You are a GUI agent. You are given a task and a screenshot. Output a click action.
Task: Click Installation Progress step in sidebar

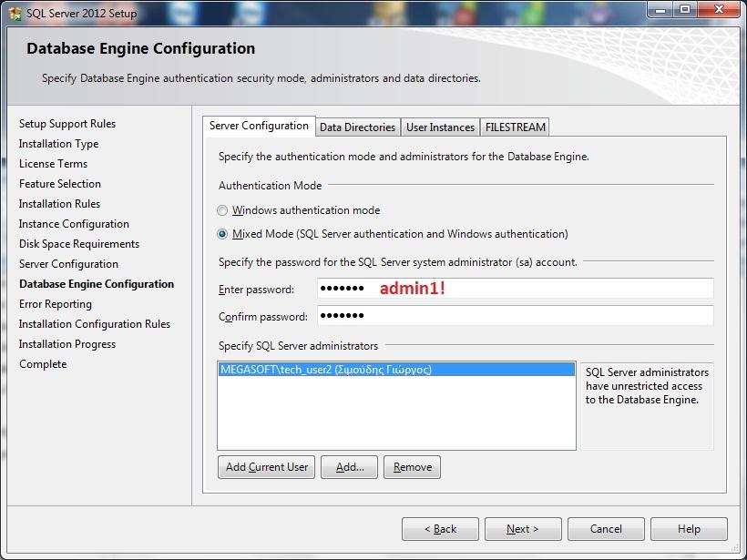coord(67,344)
